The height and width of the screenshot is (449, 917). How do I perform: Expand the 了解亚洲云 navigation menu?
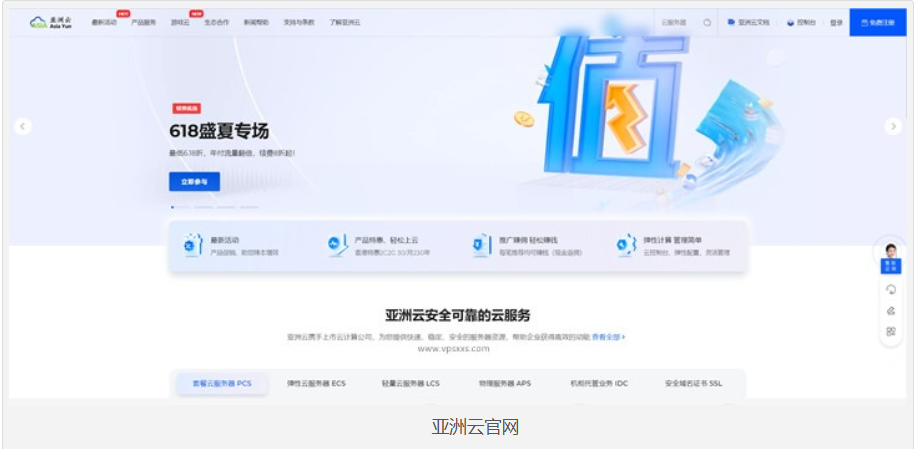[x=345, y=22]
